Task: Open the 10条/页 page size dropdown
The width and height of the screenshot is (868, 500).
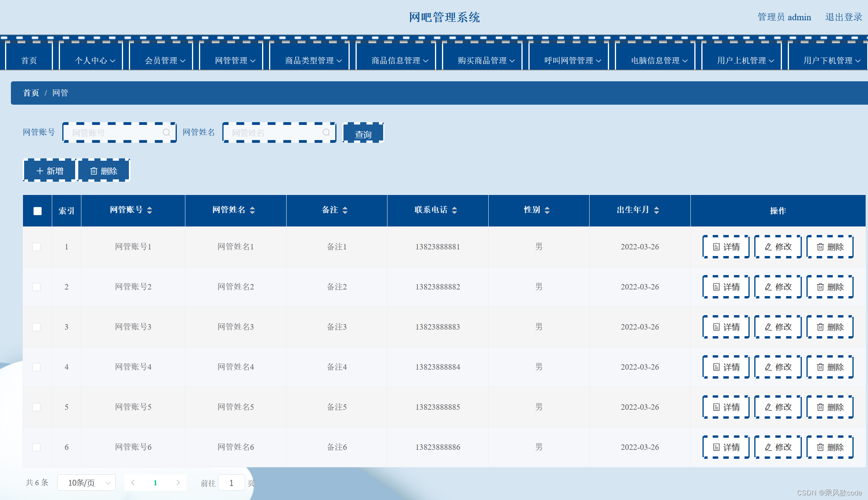Action: tap(86, 483)
